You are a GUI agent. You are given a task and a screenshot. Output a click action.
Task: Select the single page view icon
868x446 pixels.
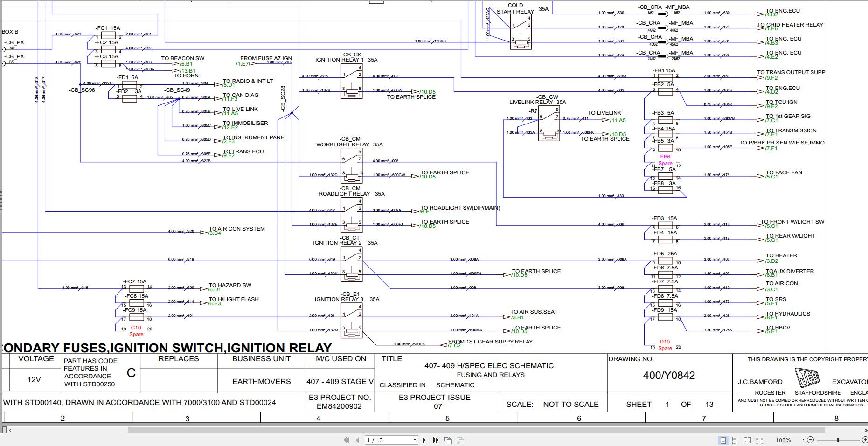723,439
